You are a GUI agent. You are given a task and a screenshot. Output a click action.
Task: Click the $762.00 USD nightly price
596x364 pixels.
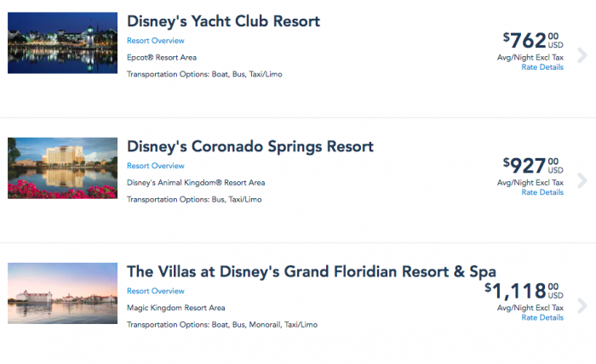pos(532,40)
